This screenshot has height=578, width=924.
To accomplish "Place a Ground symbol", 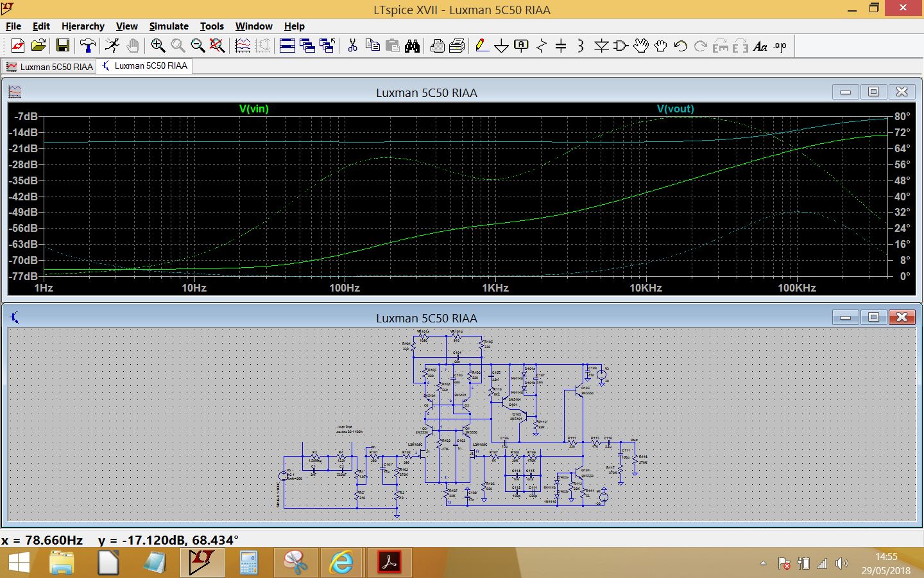I will point(502,46).
